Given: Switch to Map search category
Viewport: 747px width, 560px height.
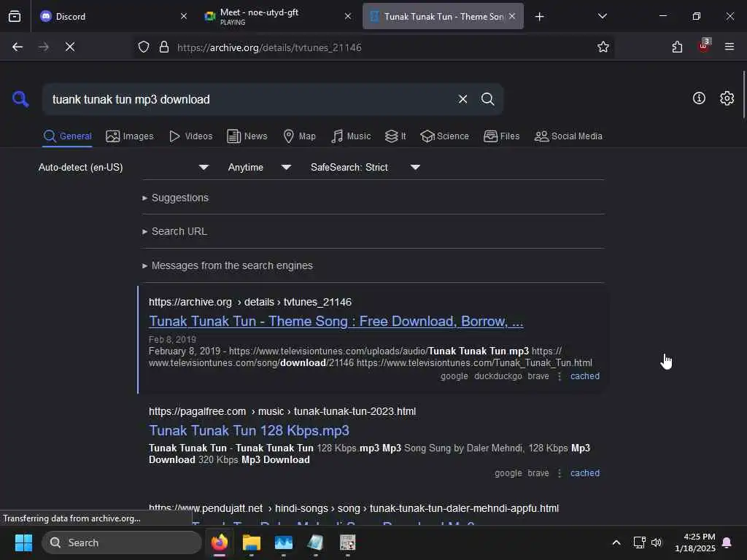Looking at the screenshot, I should pyautogui.click(x=299, y=136).
